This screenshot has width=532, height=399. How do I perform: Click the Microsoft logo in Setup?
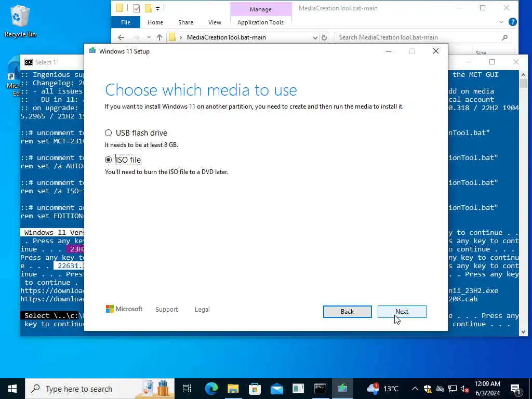click(124, 309)
